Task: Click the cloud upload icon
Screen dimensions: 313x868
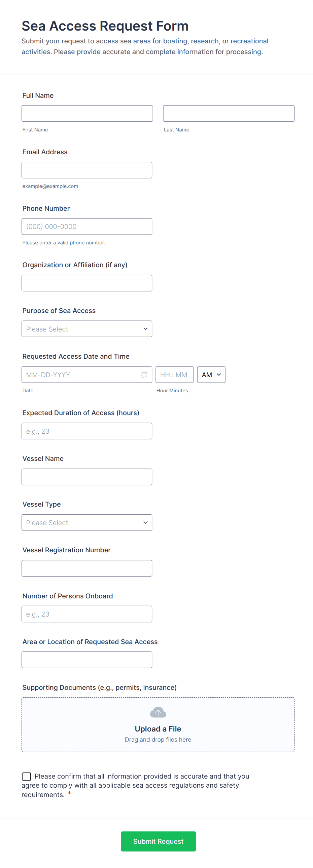Action: pyautogui.click(x=158, y=712)
